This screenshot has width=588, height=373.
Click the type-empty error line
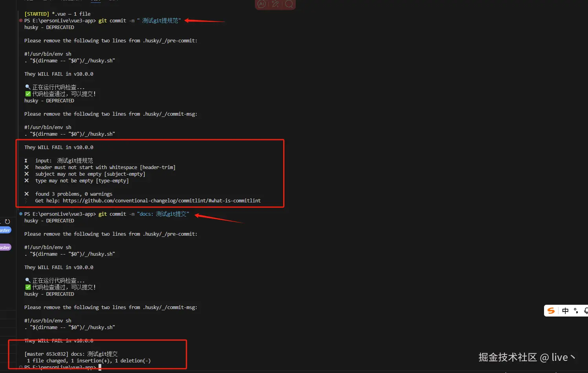pyautogui.click(x=82, y=180)
